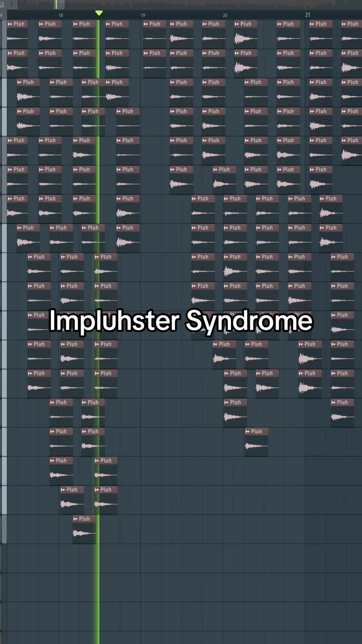Select the bottommost Pluh audio clip
Screen dimensions: 362x644
[84, 529]
